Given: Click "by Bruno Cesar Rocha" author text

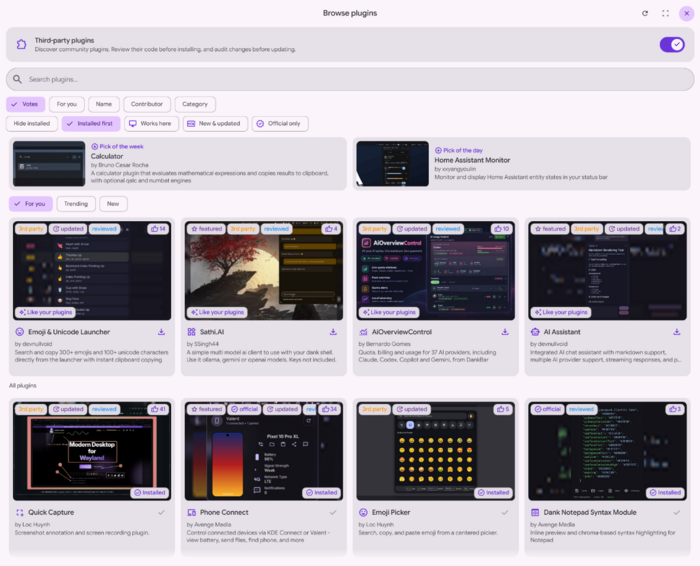Looking at the screenshot, I should (x=120, y=165).
